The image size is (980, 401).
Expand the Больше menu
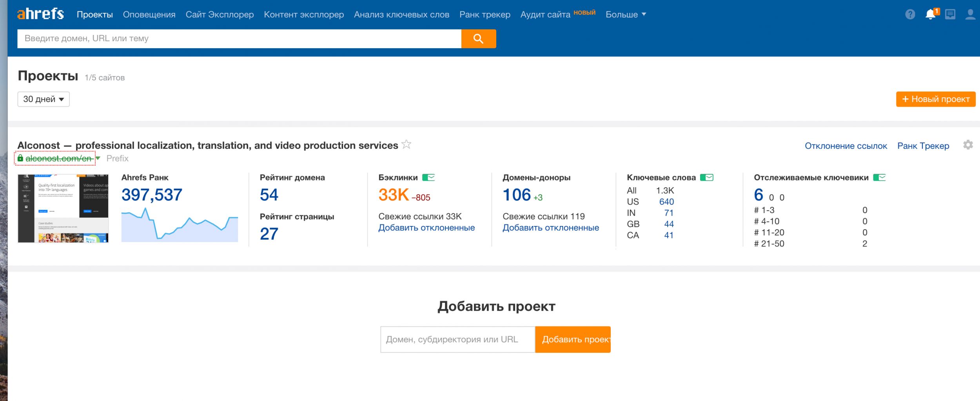[x=626, y=15]
